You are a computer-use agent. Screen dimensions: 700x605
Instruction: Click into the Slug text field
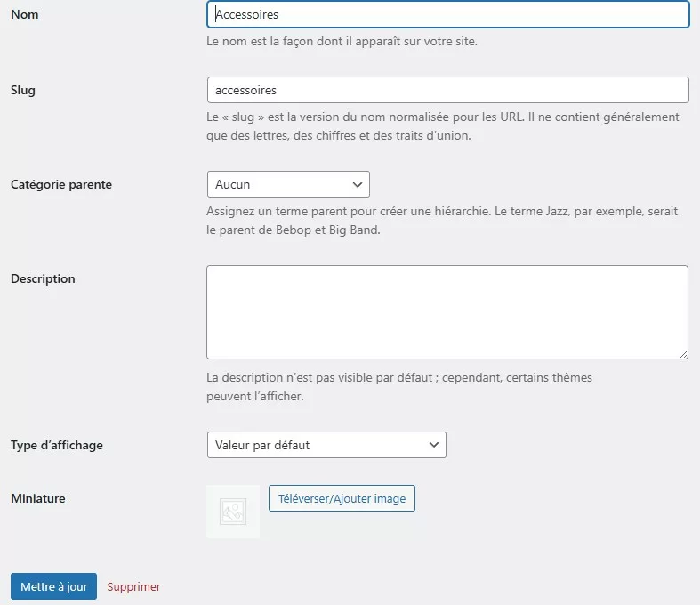tap(447, 90)
